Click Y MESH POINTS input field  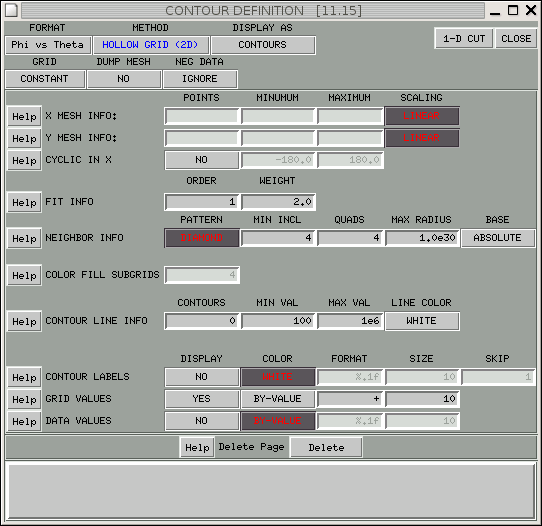[202, 138]
